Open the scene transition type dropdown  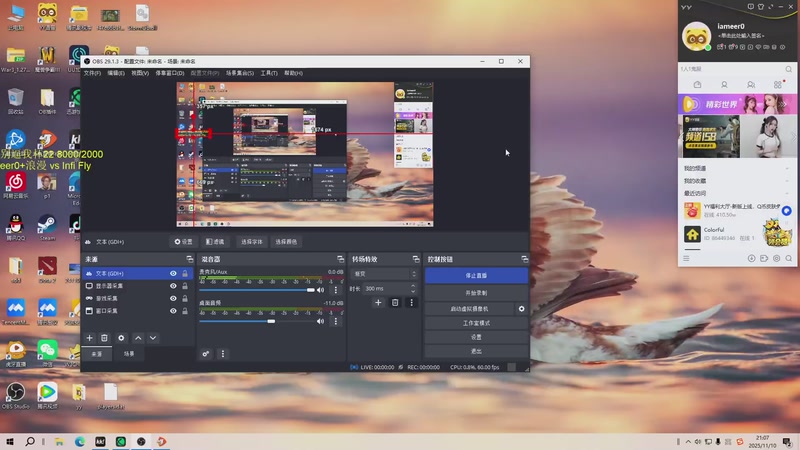pyautogui.click(x=384, y=274)
